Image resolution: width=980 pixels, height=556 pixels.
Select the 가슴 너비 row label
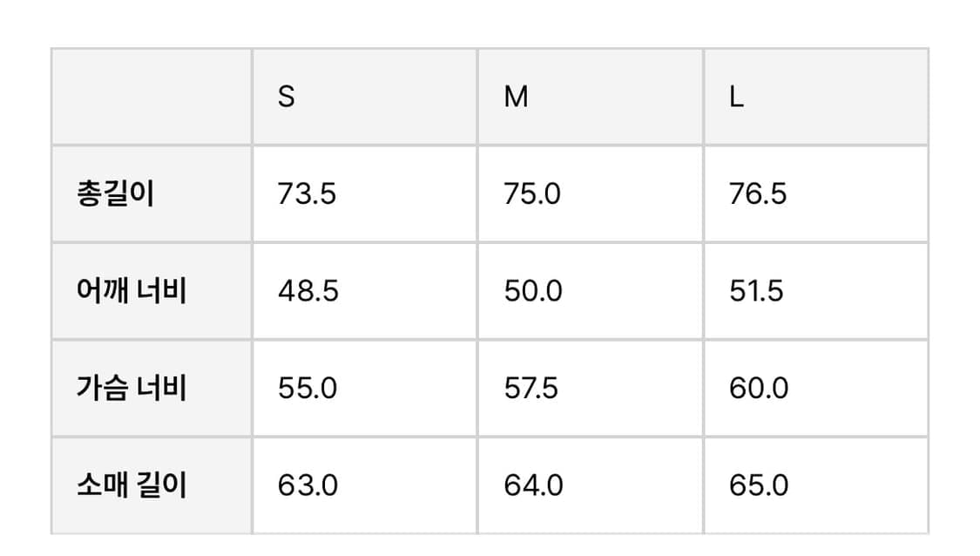tap(132, 387)
